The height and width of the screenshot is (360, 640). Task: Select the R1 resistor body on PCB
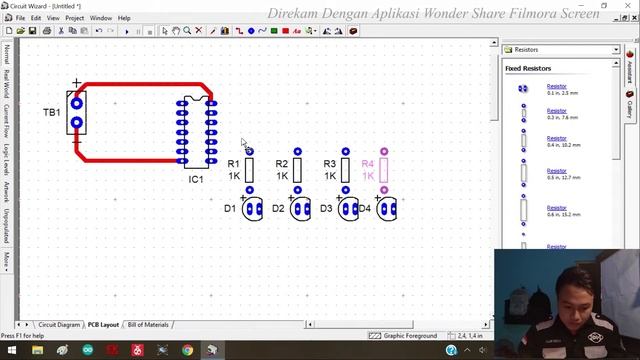249,170
